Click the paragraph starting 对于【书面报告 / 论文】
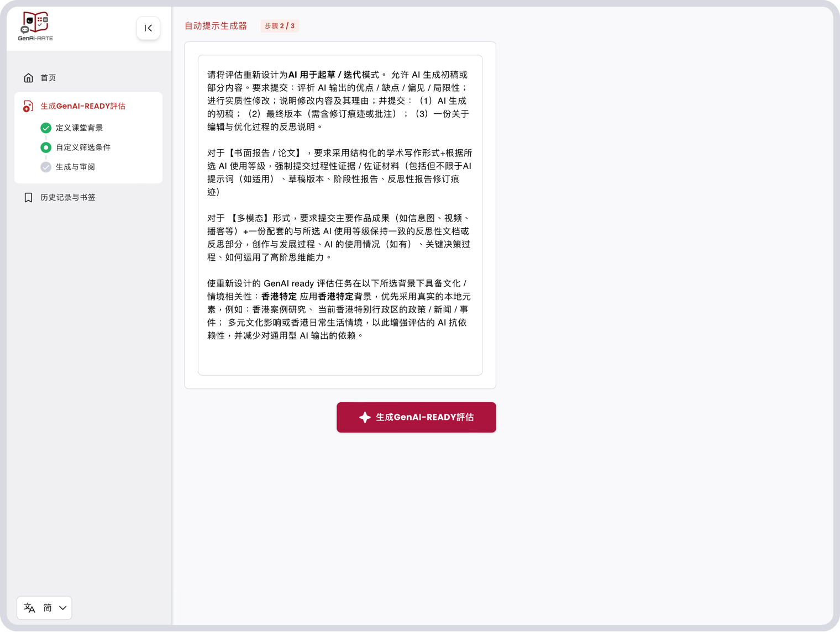The height and width of the screenshot is (632, 840). [x=340, y=172]
